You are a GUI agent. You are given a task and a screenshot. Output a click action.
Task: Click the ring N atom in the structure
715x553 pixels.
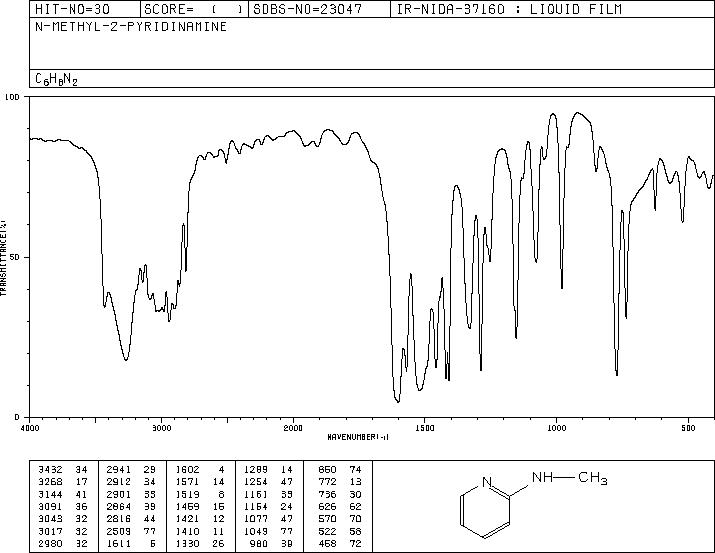487,482
